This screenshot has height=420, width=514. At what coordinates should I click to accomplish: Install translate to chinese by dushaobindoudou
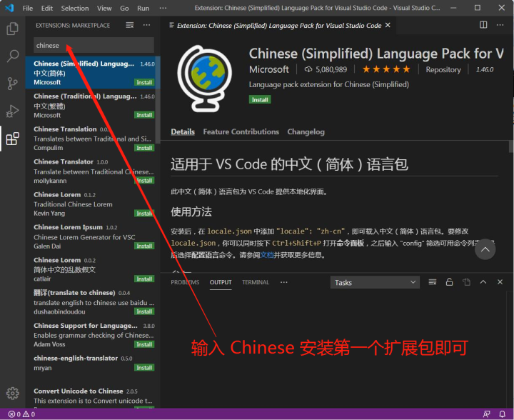coord(144,311)
